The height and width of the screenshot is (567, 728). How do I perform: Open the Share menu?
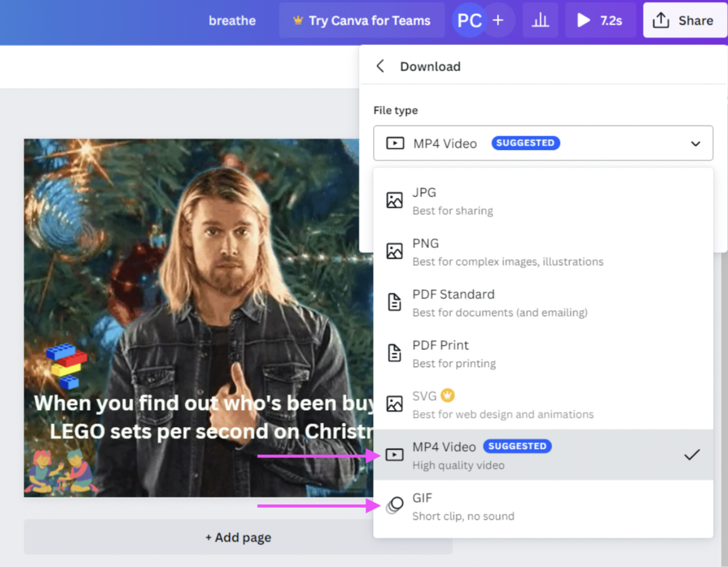[684, 20]
